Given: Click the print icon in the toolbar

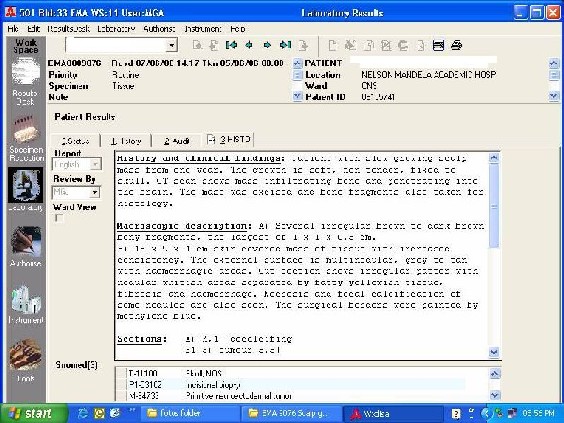Looking at the screenshot, I should [456, 45].
